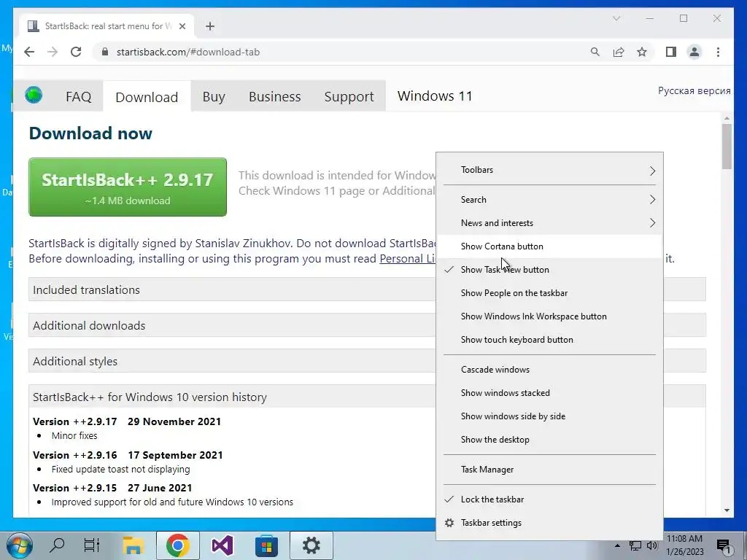
Task: Expand the Toolbars submenu
Action: click(549, 170)
